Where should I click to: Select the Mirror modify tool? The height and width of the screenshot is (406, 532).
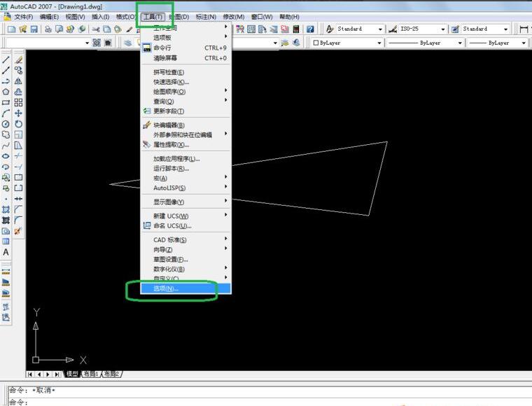click(18, 81)
